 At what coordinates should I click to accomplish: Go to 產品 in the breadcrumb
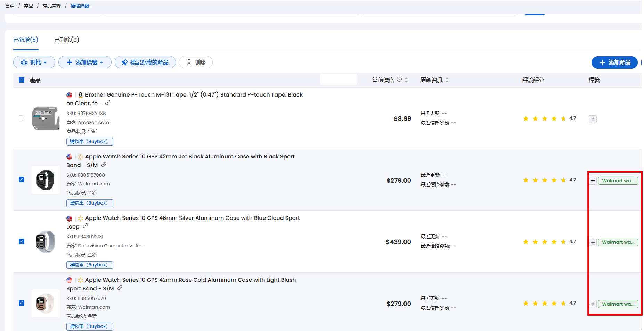point(28,6)
